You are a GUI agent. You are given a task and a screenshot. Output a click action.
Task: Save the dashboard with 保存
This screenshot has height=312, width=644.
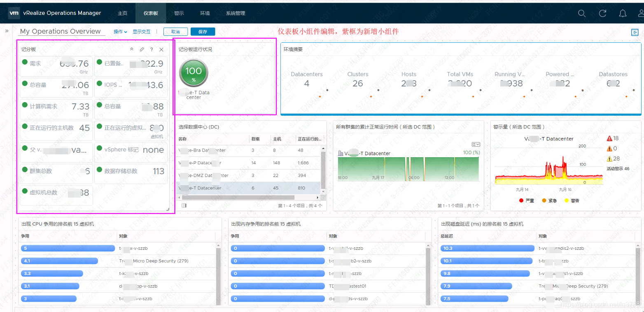pos(203,32)
